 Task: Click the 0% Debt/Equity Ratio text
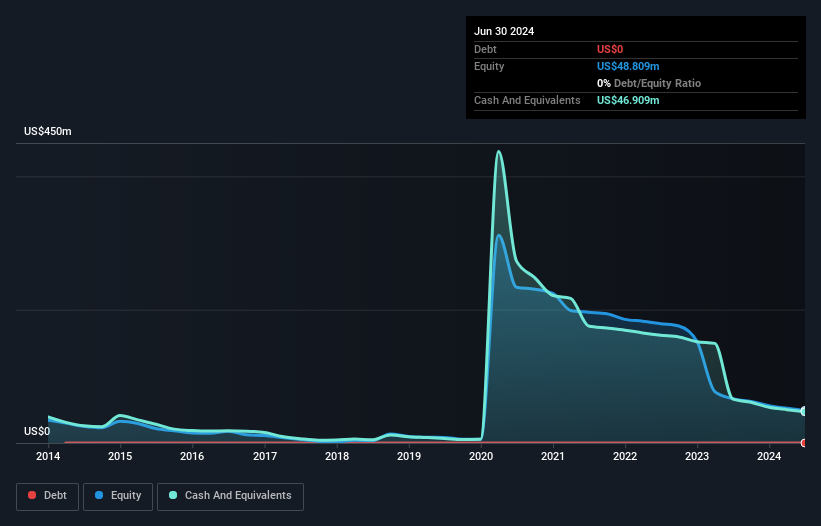649,83
